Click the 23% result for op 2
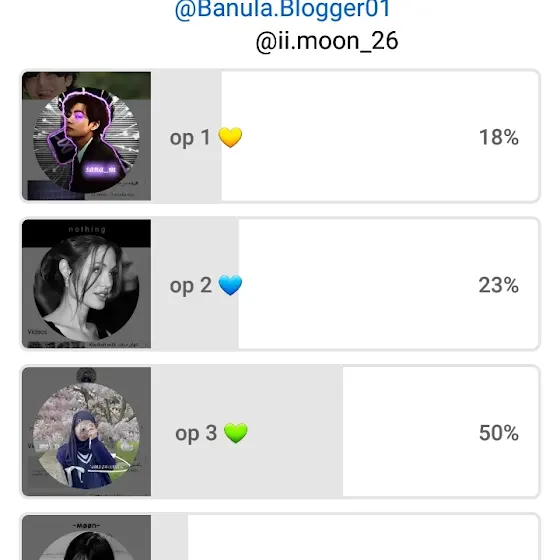The width and height of the screenshot is (560, 560). pos(499,285)
